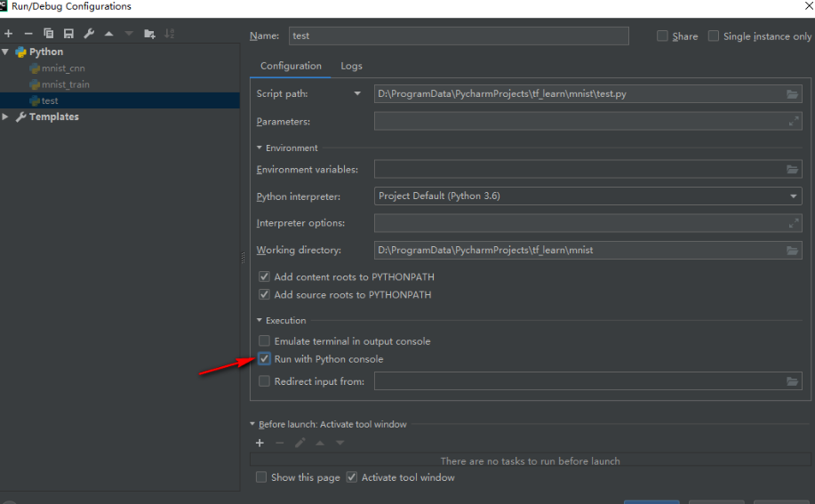Open Edit Templates wrench icon in toolbar
Viewport: 815px width, 504px height.
click(x=89, y=34)
